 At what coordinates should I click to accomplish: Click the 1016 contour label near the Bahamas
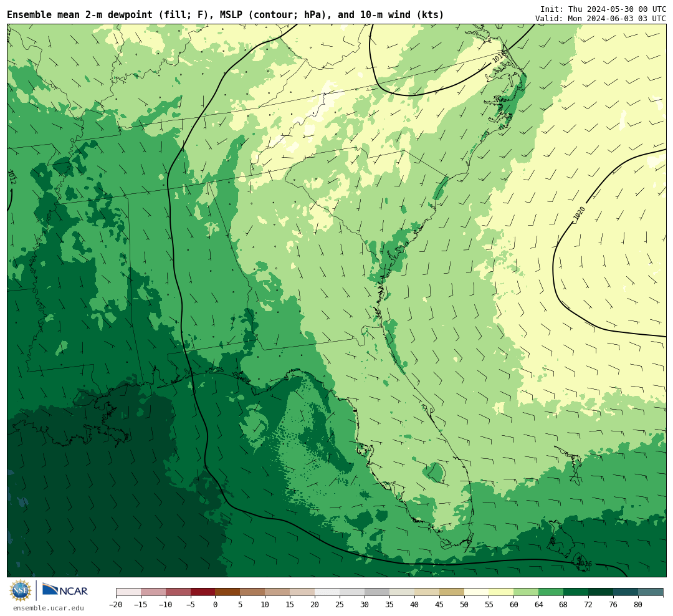click(585, 564)
